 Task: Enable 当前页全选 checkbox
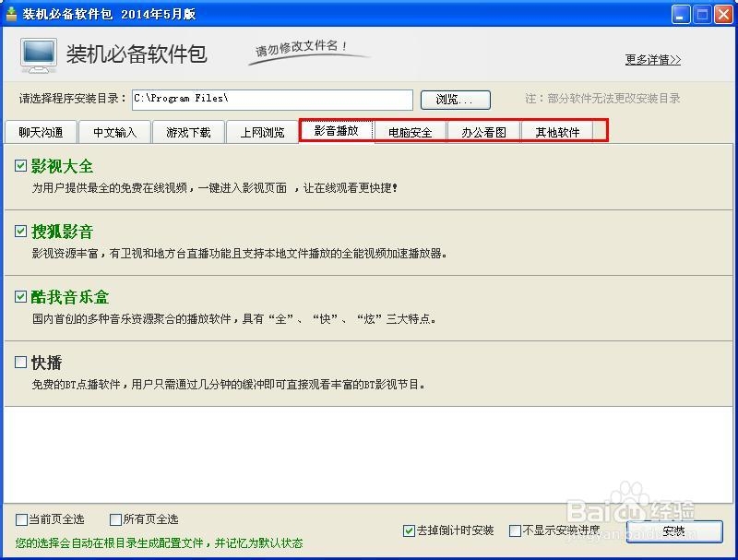coord(21,519)
